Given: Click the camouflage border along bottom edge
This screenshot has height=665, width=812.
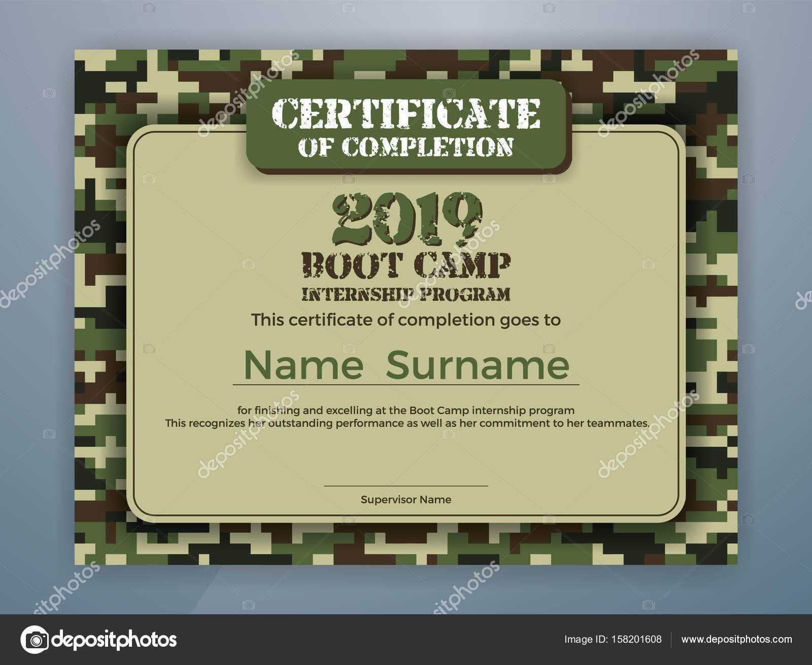Looking at the screenshot, I should pos(406,544).
